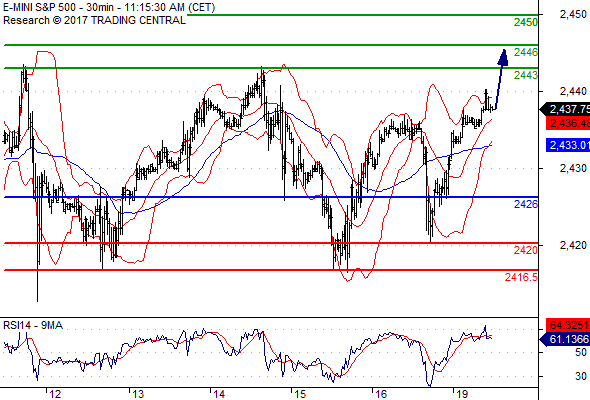Viewport: 590px width, 400px height.
Task: Click the green 2443 resistance level label
Action: point(526,75)
